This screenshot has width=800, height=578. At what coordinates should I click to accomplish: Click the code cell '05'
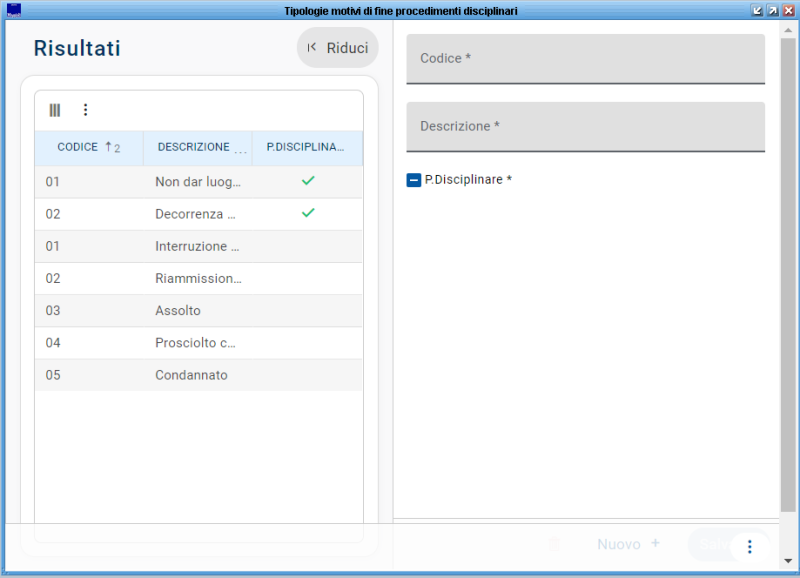53,374
